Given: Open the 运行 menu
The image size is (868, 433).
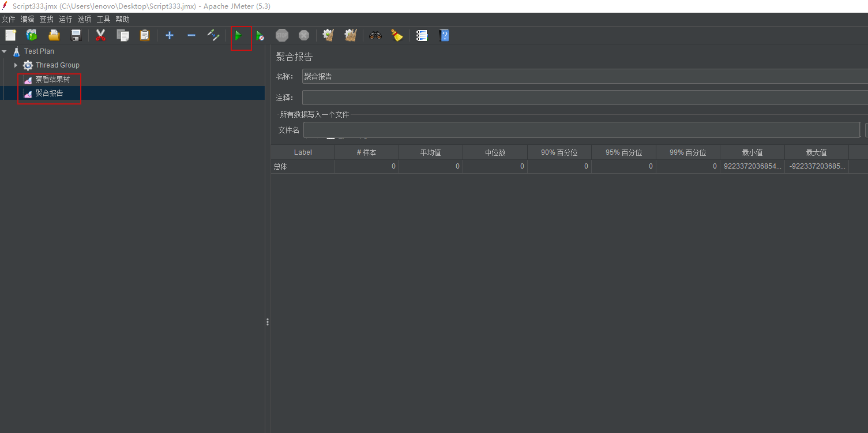Looking at the screenshot, I should coord(65,19).
